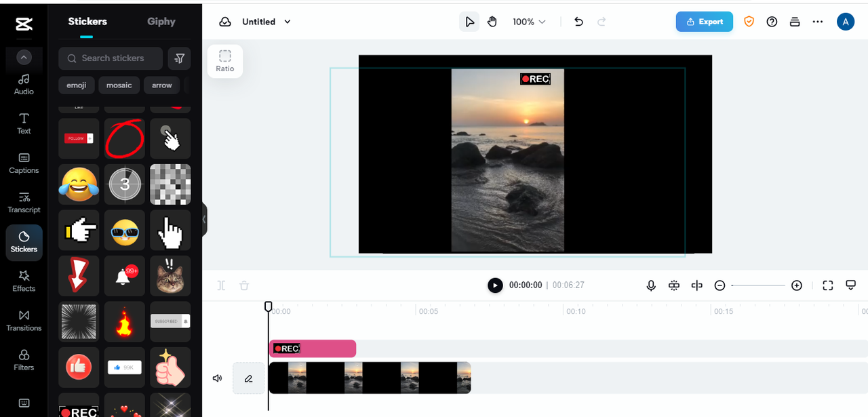868x417 pixels.
Task: Zoom out the timeline with minus
Action: (719, 285)
